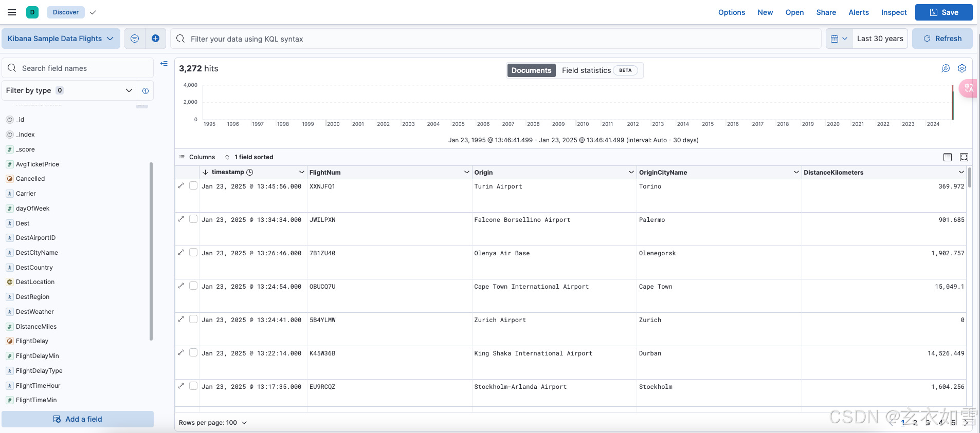
Task: Open the OriginCityName column header menu
Action: [796, 172]
